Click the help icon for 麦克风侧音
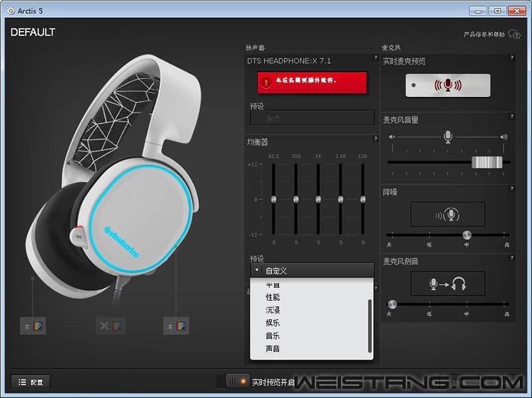Screen dimensions: 532x398 pyautogui.click(x=511, y=258)
